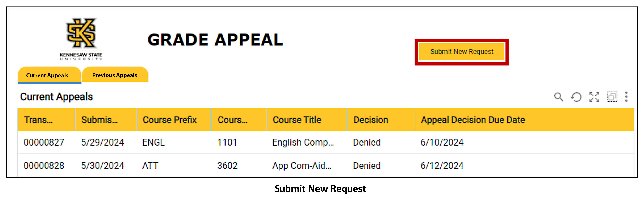Click the multi-select rows icon
This screenshot has width=644, height=199.
click(612, 97)
